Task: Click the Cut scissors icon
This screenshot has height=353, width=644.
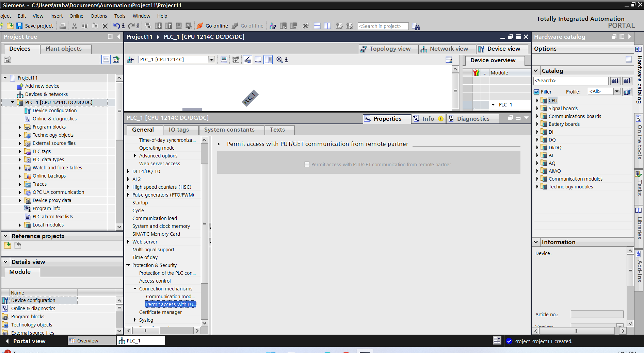Action: pos(75,26)
